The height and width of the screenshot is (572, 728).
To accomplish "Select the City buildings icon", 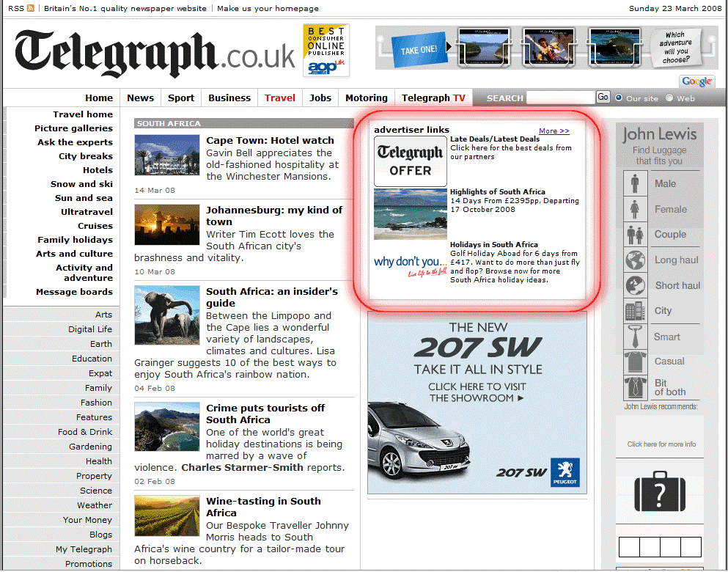I will point(635,311).
